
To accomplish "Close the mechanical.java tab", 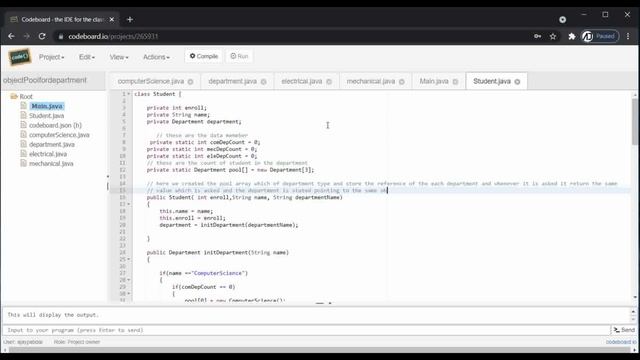I will [402, 82].
